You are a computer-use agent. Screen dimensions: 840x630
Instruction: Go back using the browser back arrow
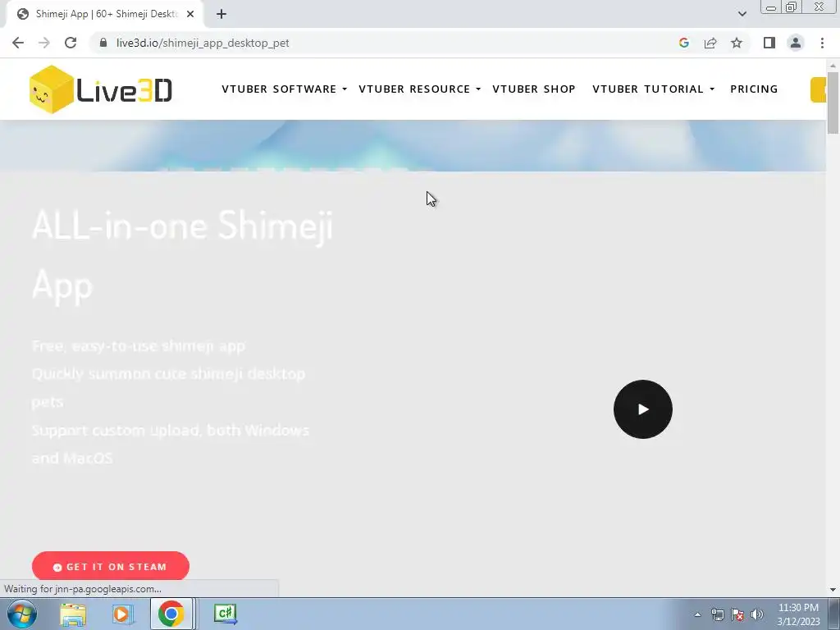[x=18, y=43]
